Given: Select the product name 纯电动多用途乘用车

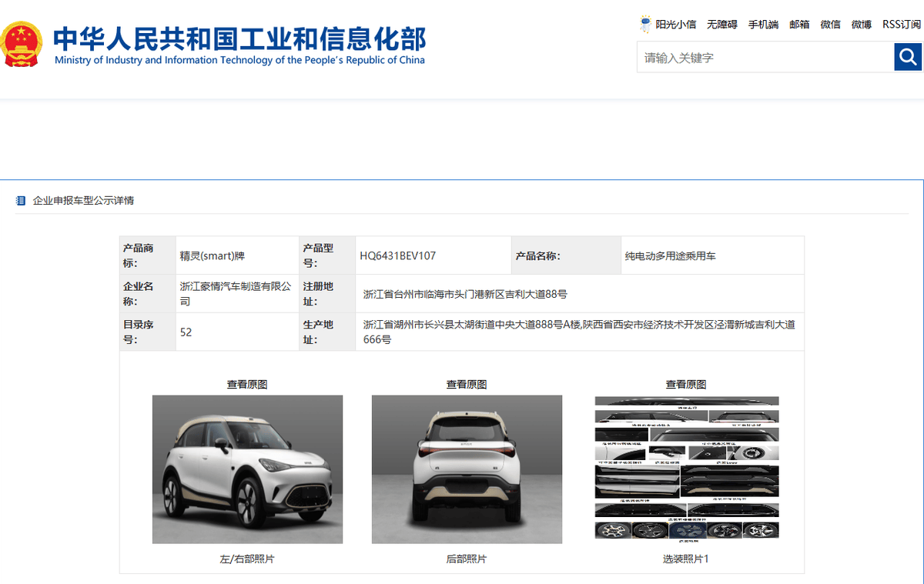Looking at the screenshot, I should click(670, 255).
